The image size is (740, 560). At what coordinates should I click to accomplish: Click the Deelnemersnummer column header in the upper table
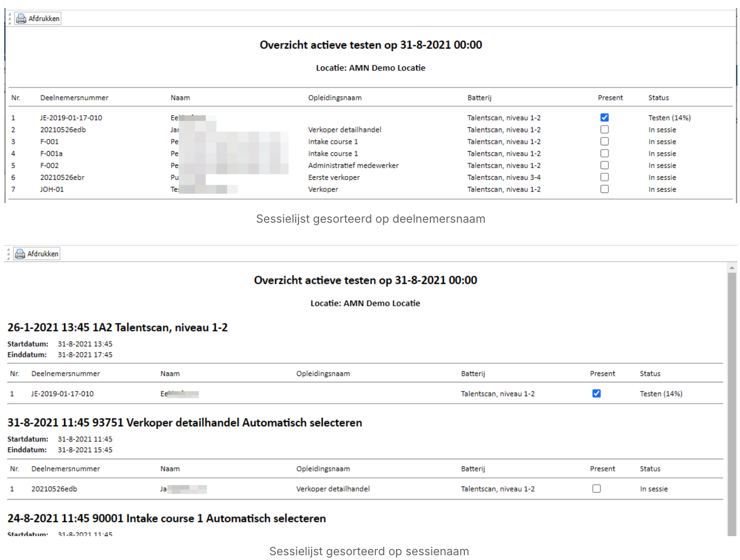point(74,98)
